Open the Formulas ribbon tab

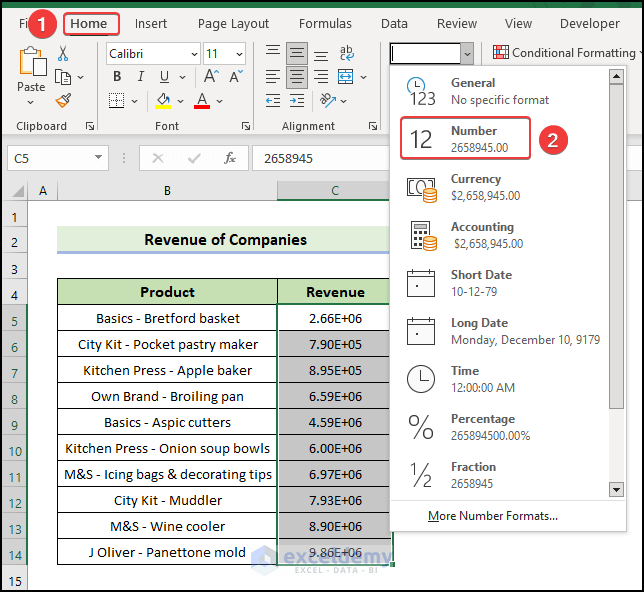click(x=324, y=24)
